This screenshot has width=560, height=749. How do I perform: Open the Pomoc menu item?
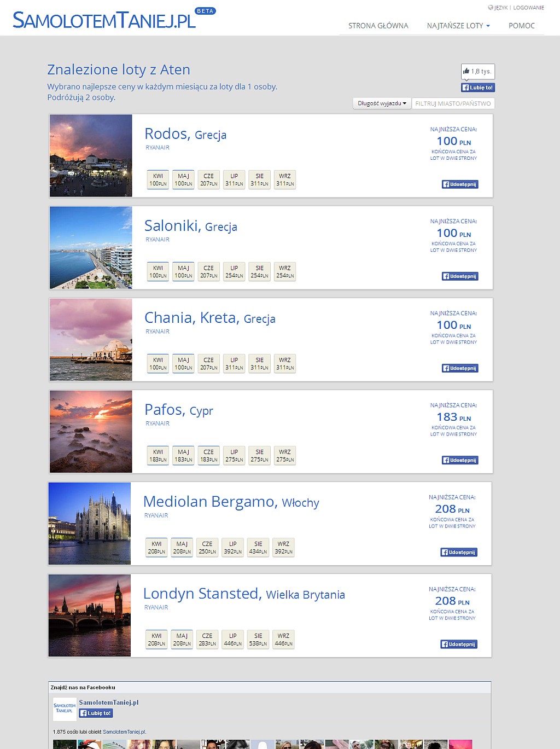point(522,26)
